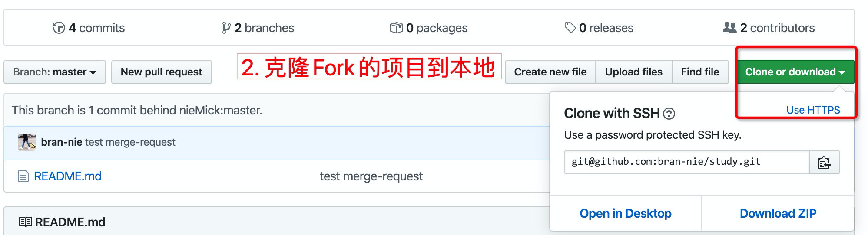This screenshot has height=235, width=868.
Task: Switch to Use HTTPS clone option
Action: coord(813,110)
